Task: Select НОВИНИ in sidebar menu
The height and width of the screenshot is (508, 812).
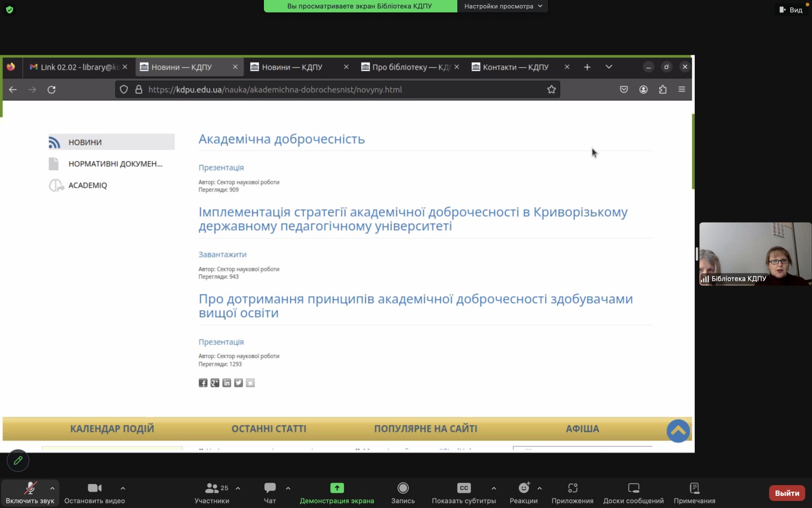Action: point(112,142)
